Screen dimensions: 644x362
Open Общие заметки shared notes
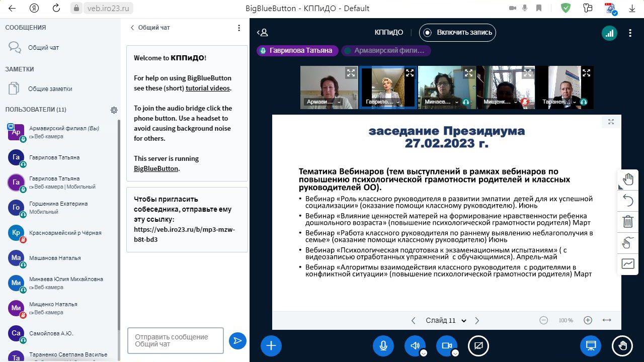[x=50, y=89]
